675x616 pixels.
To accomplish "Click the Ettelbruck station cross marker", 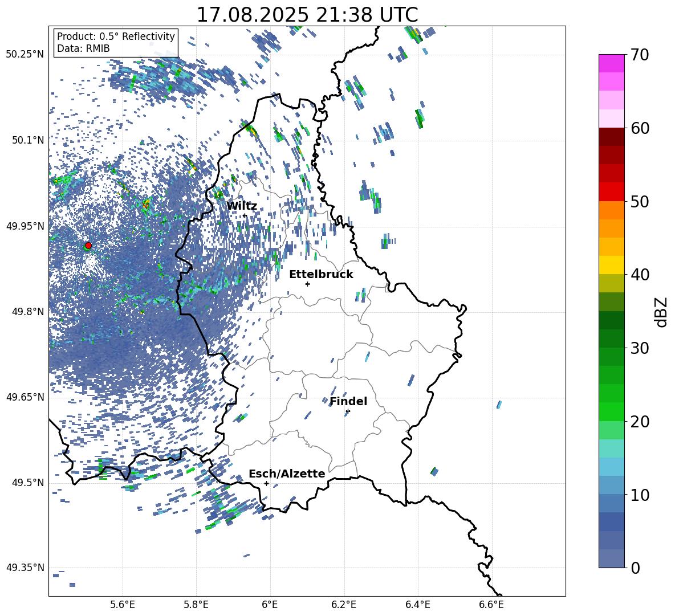I will pos(307,284).
